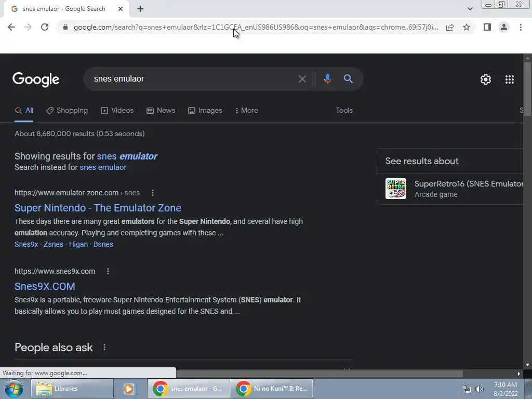Open the search Tools options
The height and width of the screenshot is (399, 532).
click(x=344, y=111)
